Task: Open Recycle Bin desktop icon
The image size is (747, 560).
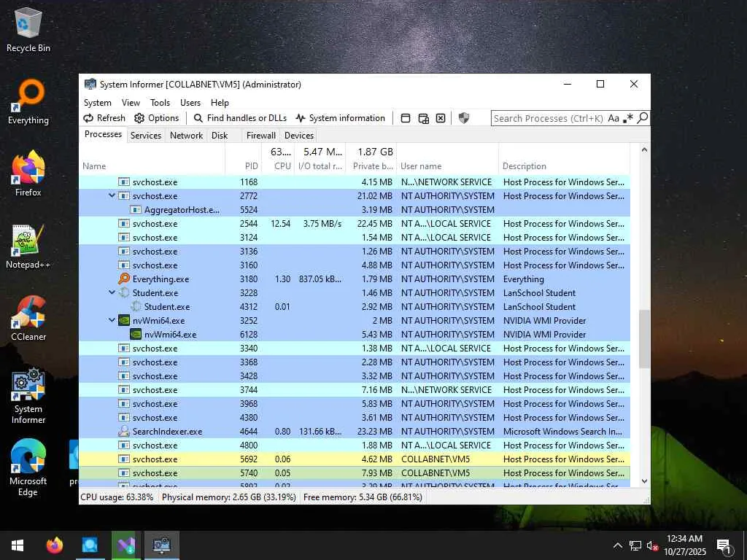Action: click(28, 29)
